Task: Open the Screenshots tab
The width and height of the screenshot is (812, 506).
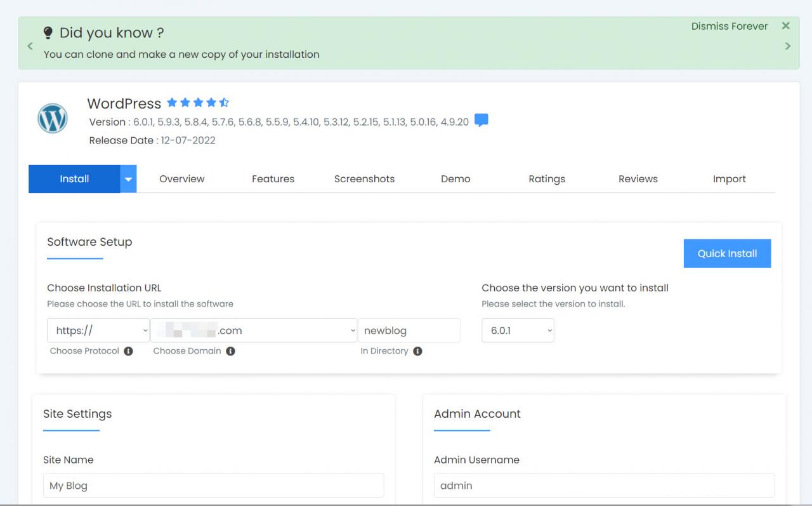Action: click(364, 179)
